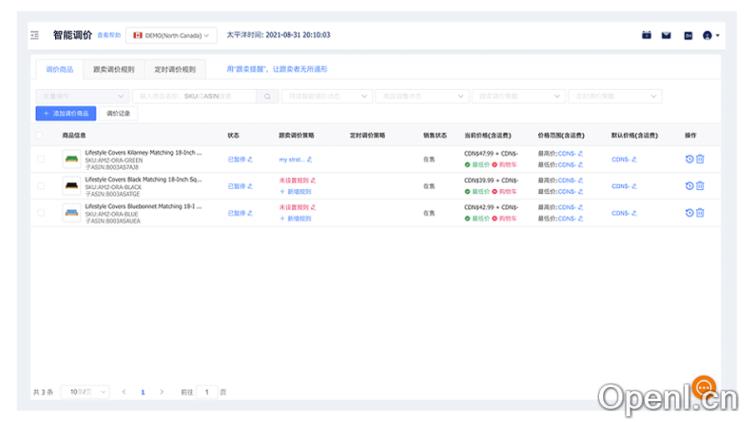
Task: Click 新增规则 link in the Bluebonnet row
Action: tap(296, 218)
